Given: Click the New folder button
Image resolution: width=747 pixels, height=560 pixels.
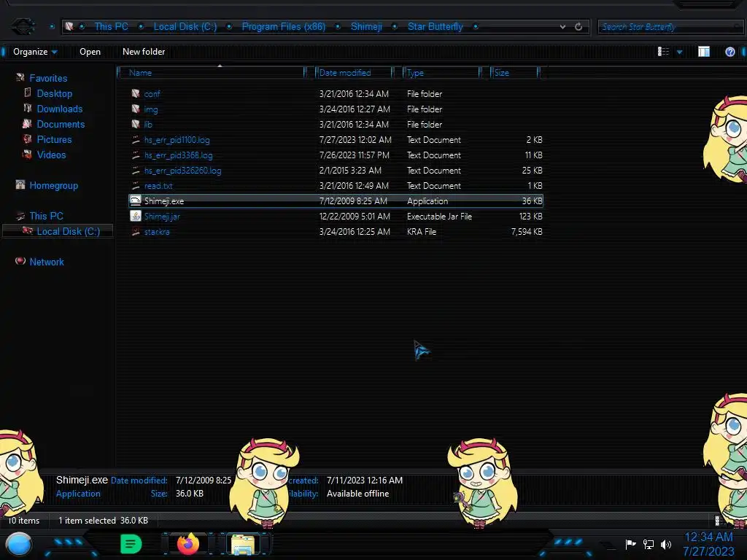Looking at the screenshot, I should (144, 52).
